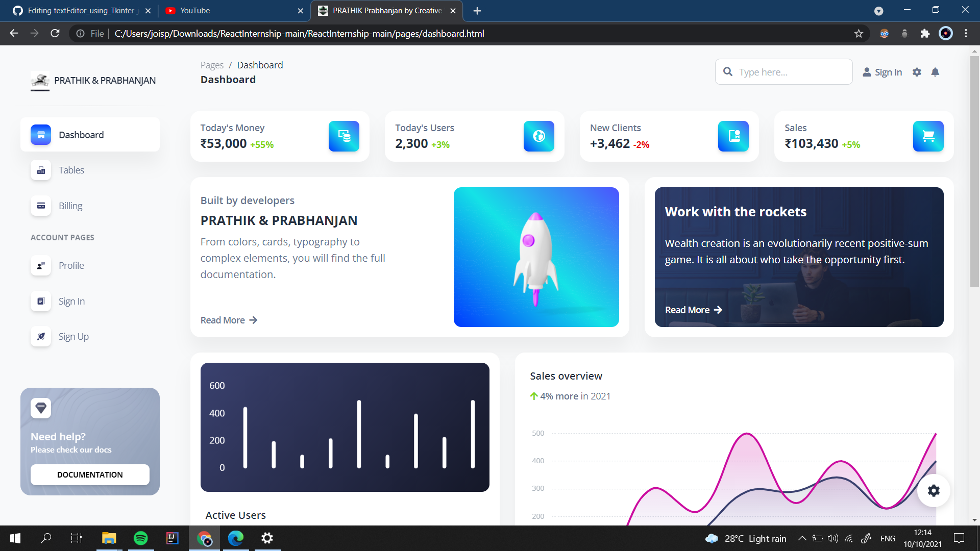Click the DOCUMENTATION button

click(x=90, y=474)
